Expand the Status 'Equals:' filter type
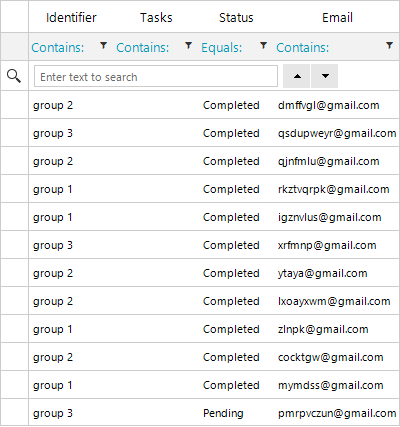 coord(221,47)
